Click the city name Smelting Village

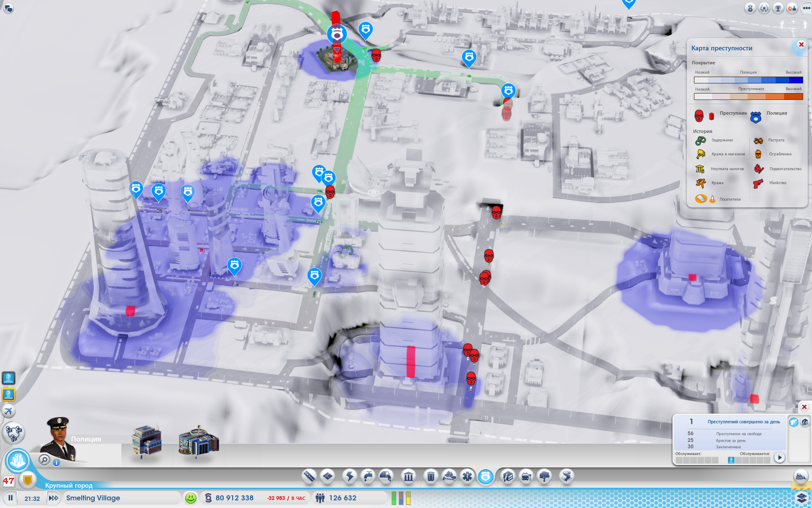pos(93,498)
